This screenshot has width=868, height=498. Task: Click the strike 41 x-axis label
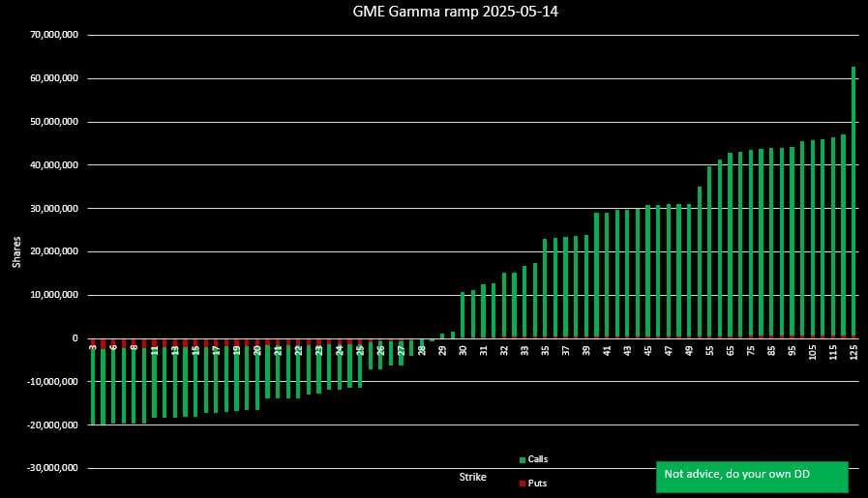(x=608, y=351)
